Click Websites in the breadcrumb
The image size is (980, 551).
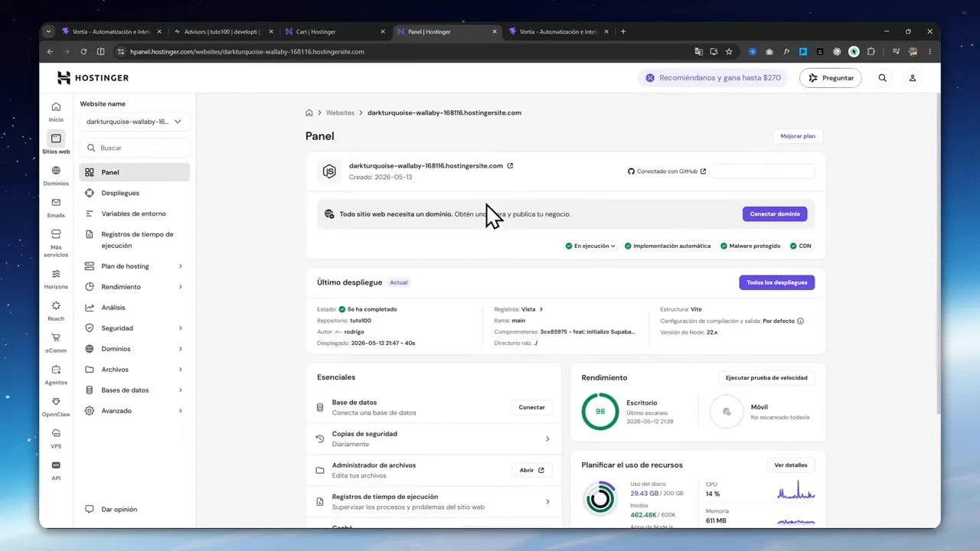click(x=340, y=112)
